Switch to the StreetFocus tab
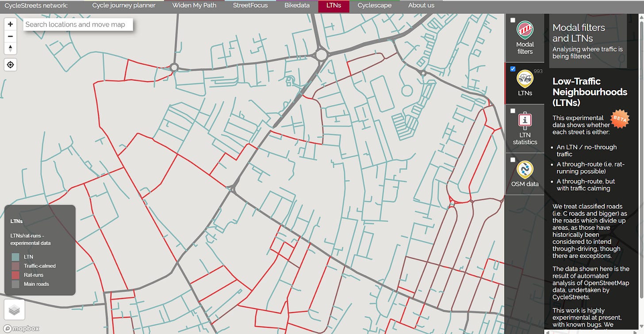Viewport: 644px width, 334px height. coord(250,6)
